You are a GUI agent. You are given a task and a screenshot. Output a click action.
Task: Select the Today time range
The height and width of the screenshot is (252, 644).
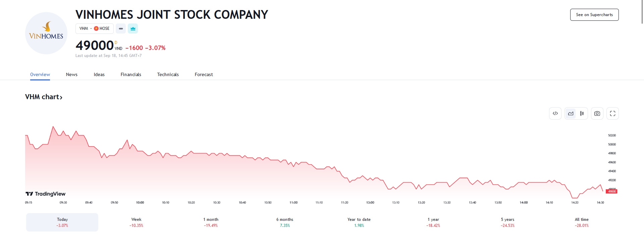tap(62, 222)
